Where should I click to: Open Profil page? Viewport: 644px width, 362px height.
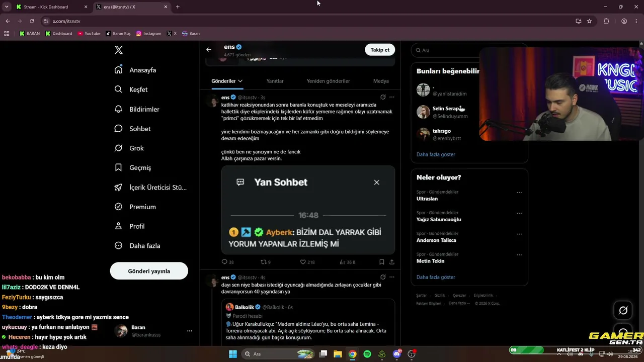[x=129, y=226]
